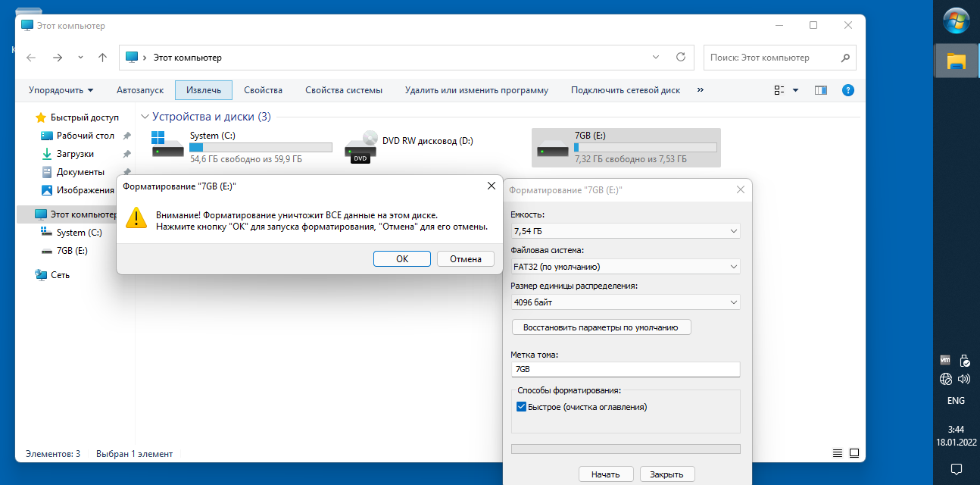Click Извлечь in the toolbar
980x485 pixels.
(x=204, y=90)
